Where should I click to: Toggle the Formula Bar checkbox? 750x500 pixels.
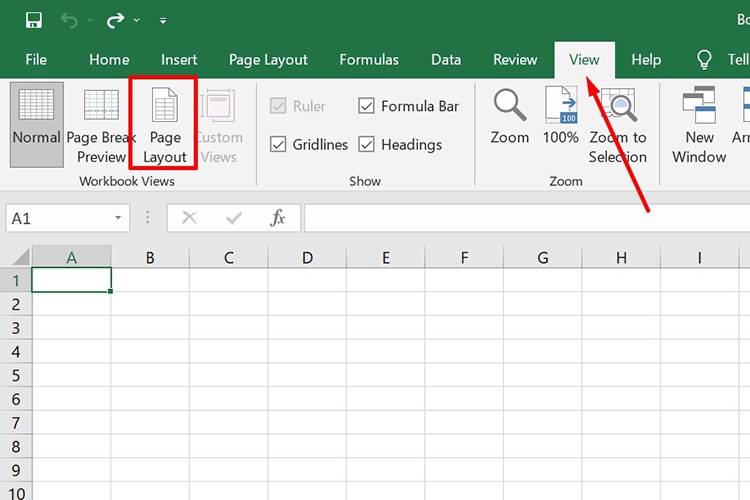pos(367,106)
